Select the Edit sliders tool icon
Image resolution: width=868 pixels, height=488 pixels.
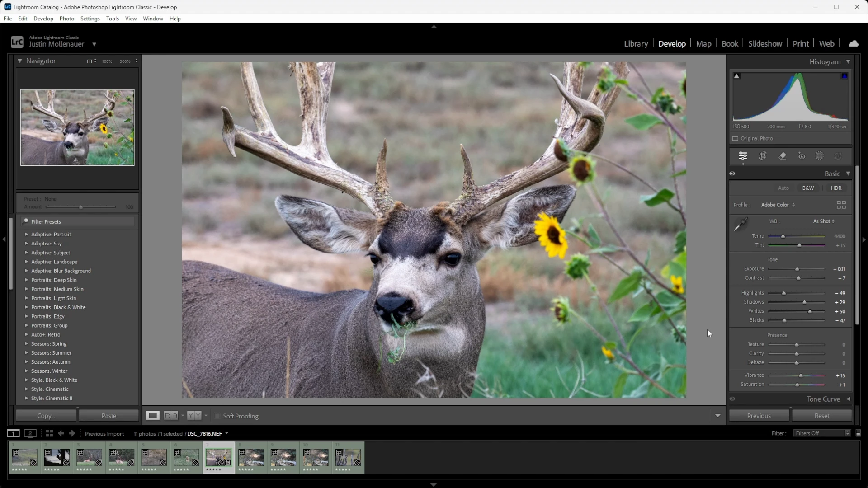pos(743,156)
